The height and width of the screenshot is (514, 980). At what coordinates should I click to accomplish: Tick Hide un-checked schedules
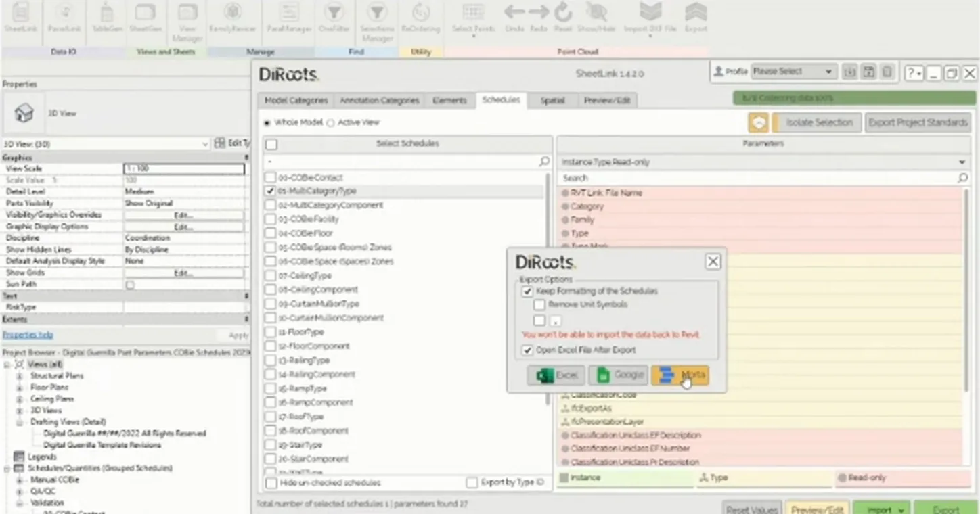[271, 483]
